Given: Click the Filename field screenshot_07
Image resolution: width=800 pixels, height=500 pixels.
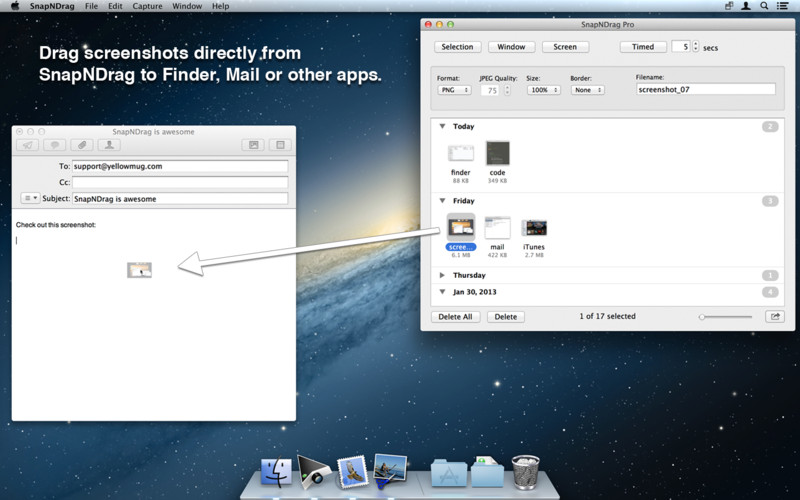Looking at the screenshot, I should 706,89.
